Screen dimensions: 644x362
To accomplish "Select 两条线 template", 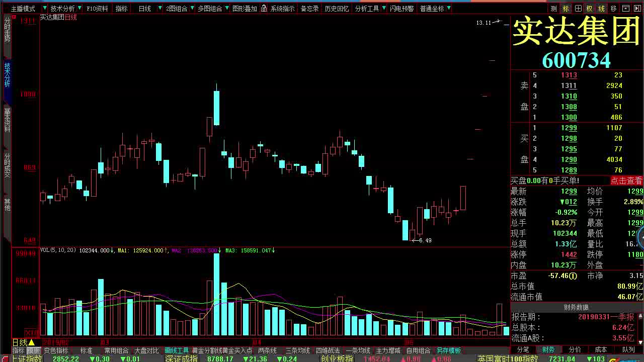I will (x=267, y=350).
